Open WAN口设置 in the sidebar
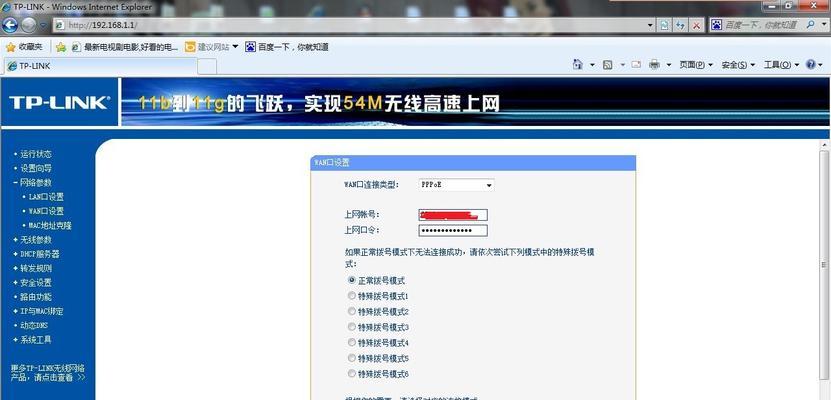 pos(46,211)
